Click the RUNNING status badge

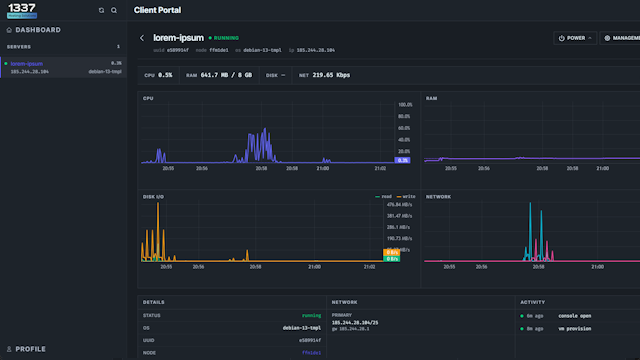(224, 38)
